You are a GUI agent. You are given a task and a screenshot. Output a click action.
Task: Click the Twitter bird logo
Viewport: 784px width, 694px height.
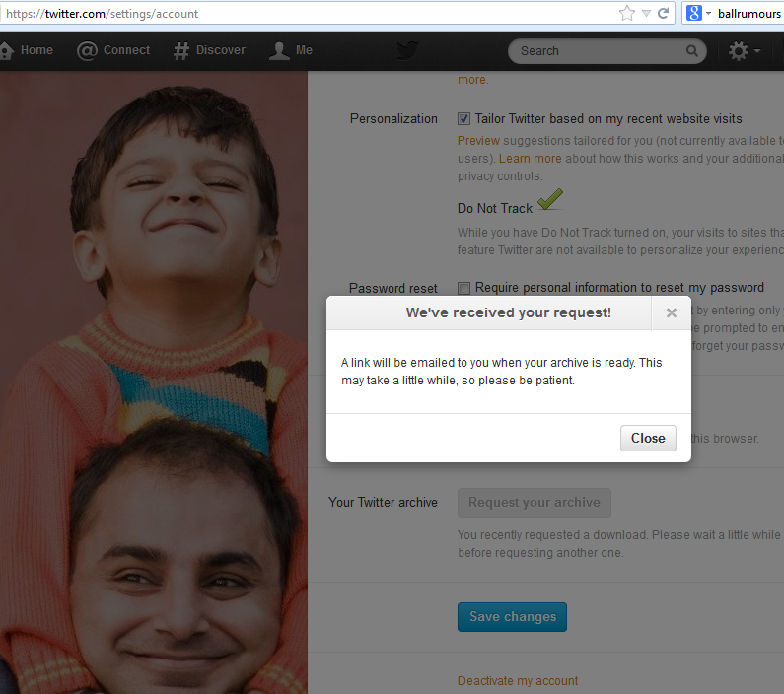(x=407, y=51)
